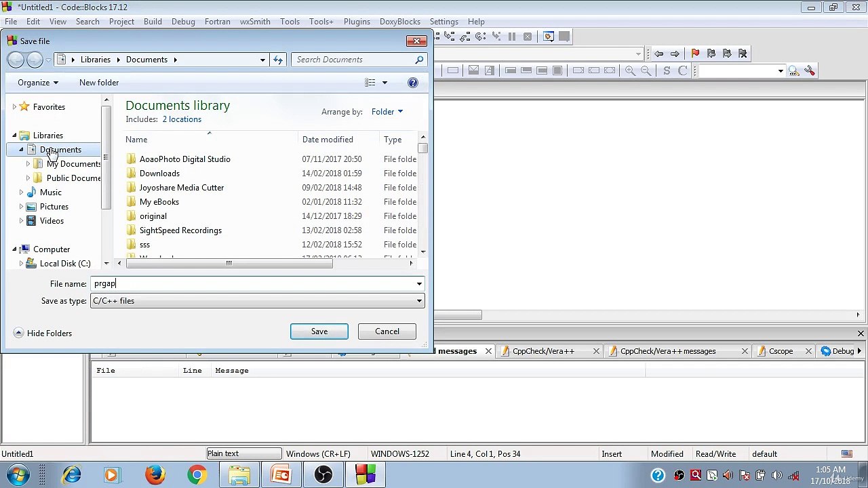Click the Save button
The width and height of the screenshot is (868, 488).
[319, 331]
